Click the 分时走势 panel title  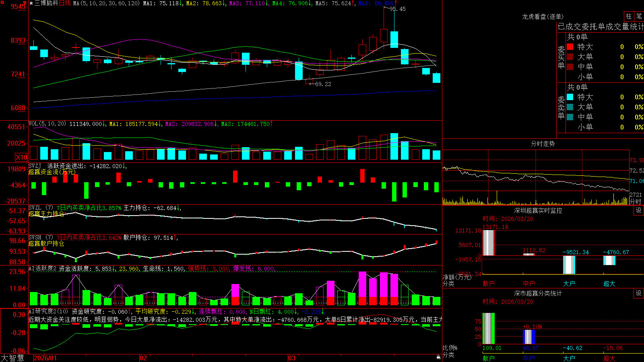coord(543,144)
